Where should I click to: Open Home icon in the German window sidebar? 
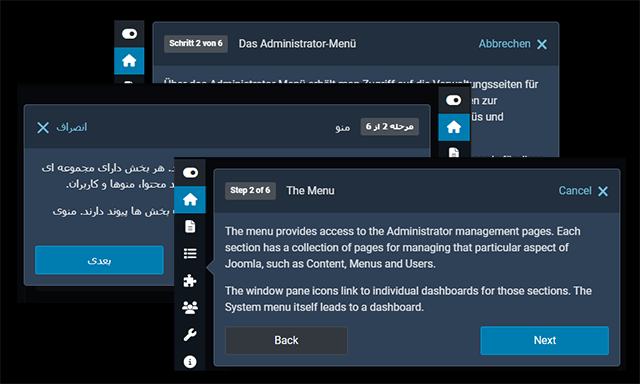[x=129, y=61]
